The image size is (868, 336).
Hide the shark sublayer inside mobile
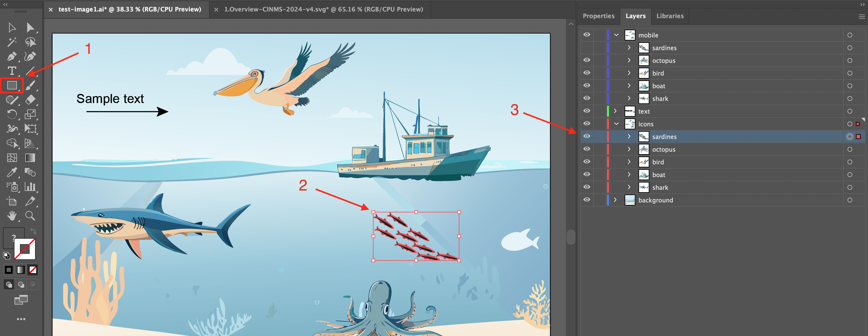coord(587,98)
